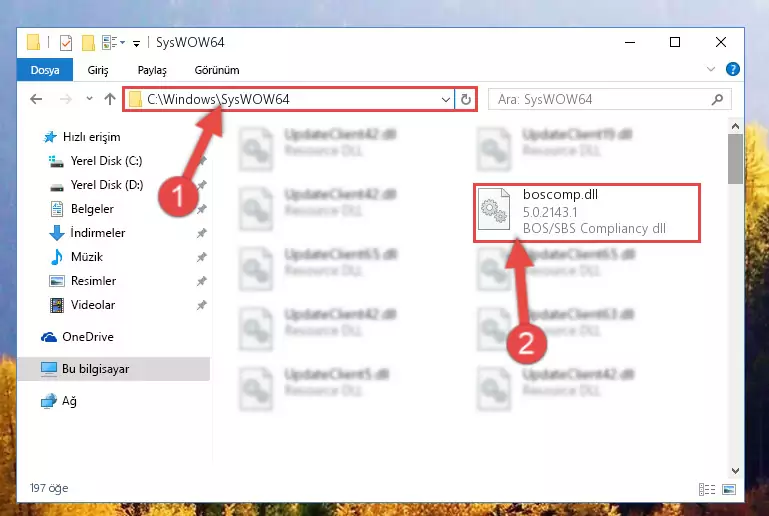Image resolution: width=769 pixels, height=516 pixels.
Task: Refresh the SysWOW64 folder view
Action: click(465, 100)
